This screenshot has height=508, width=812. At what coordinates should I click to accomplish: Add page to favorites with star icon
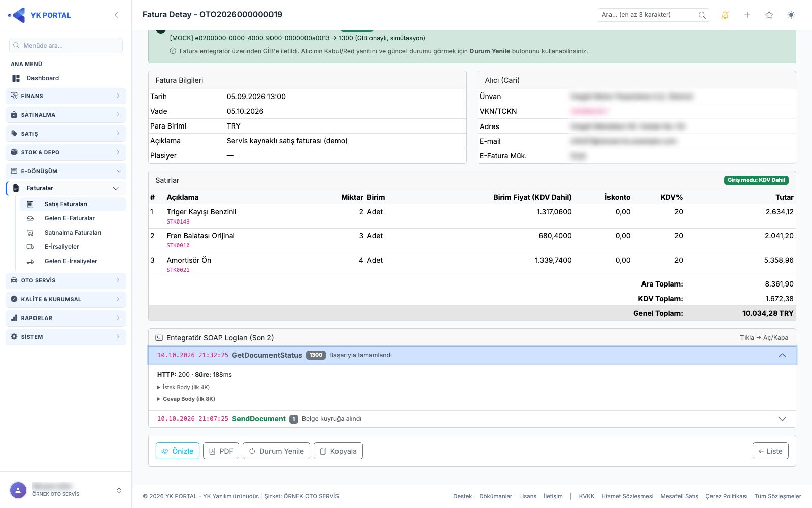[769, 15]
